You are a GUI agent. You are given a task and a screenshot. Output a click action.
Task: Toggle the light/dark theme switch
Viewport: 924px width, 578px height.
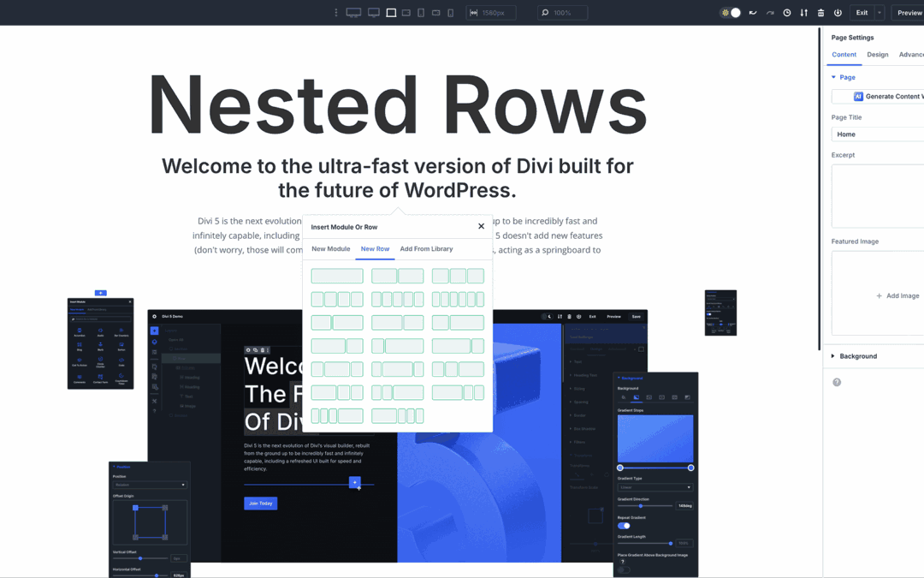pos(731,13)
